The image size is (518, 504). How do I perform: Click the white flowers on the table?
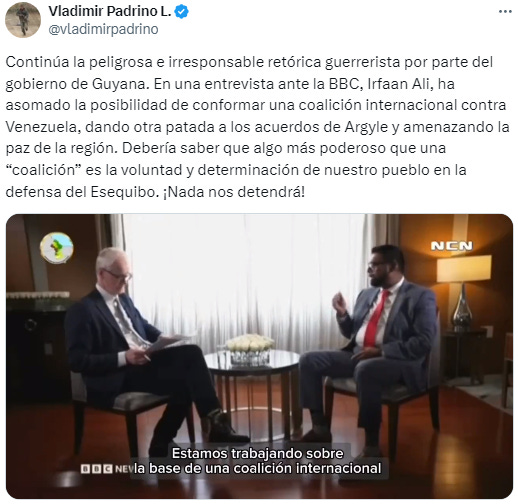coord(250,343)
